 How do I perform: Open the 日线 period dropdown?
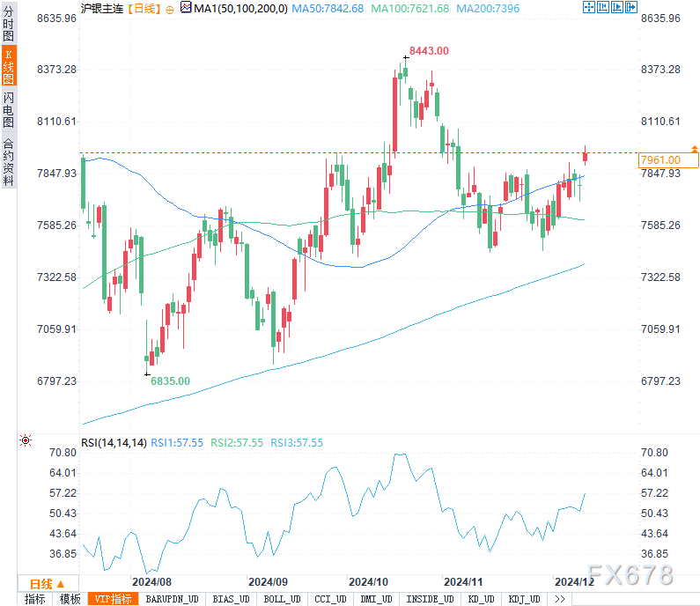click(48, 584)
